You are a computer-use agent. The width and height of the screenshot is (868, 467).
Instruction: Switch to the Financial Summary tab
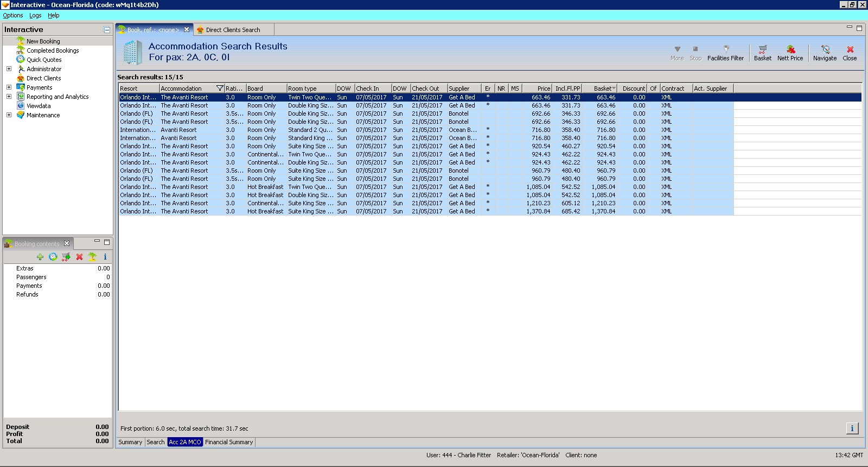pyautogui.click(x=229, y=442)
